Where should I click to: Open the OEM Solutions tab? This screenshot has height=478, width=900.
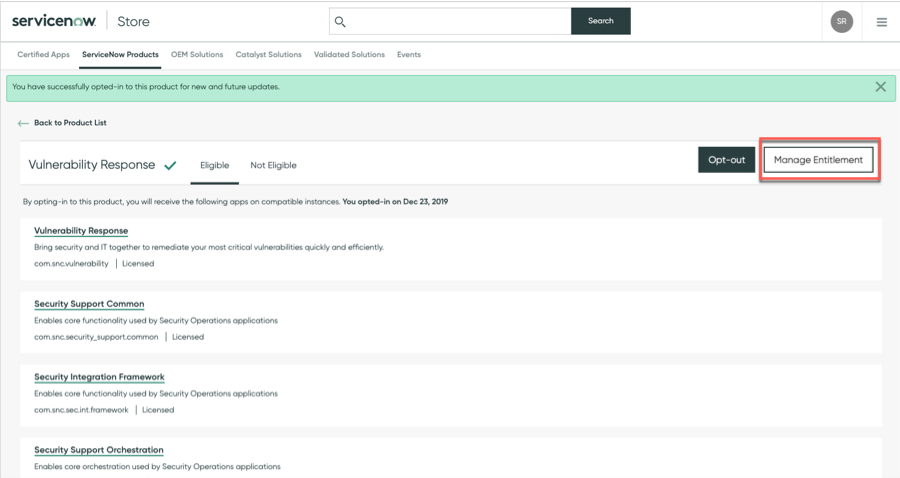[x=197, y=55]
